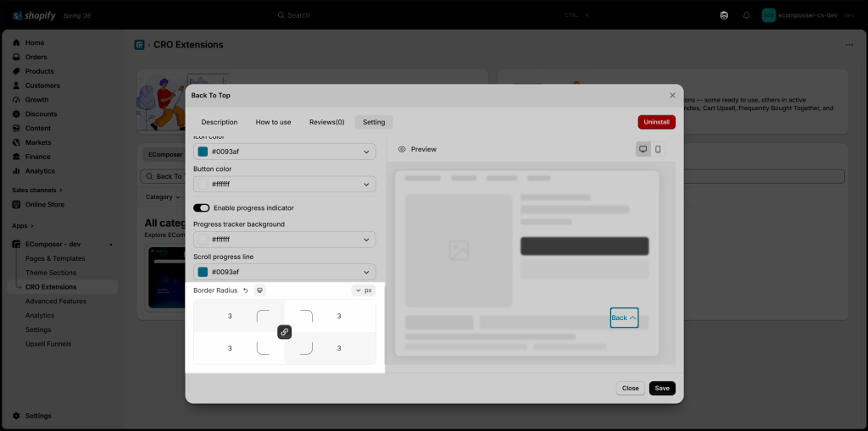Open the px unit dropdown
This screenshot has height=431, width=868.
tap(364, 290)
